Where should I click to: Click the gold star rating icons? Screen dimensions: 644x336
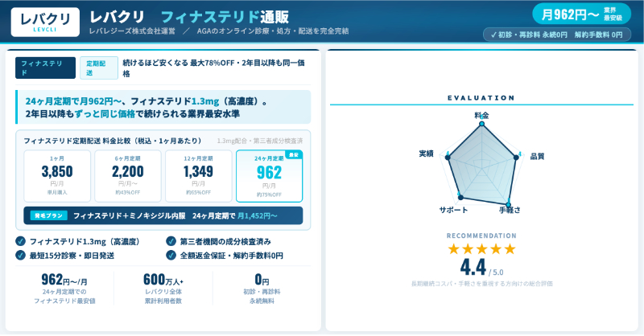tap(481, 249)
